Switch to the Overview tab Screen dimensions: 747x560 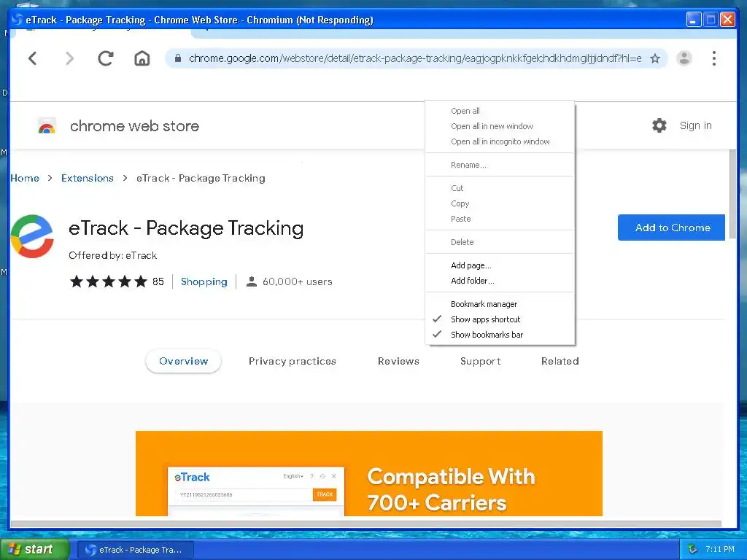click(183, 361)
